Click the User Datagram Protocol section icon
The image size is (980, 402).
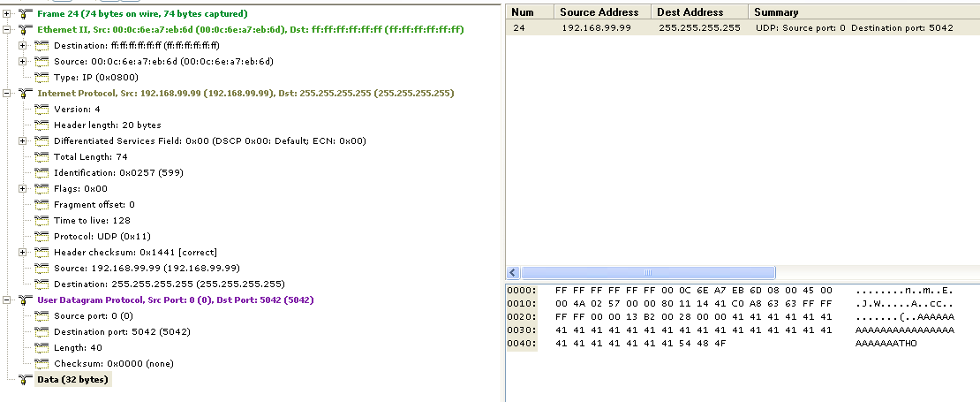pyautogui.click(x=26, y=300)
